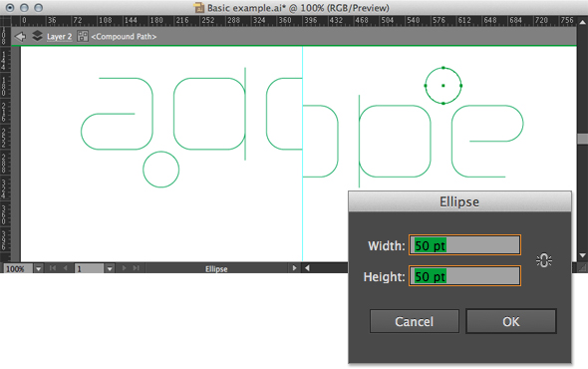Click the vertical scrollbar down arrow

(582, 255)
